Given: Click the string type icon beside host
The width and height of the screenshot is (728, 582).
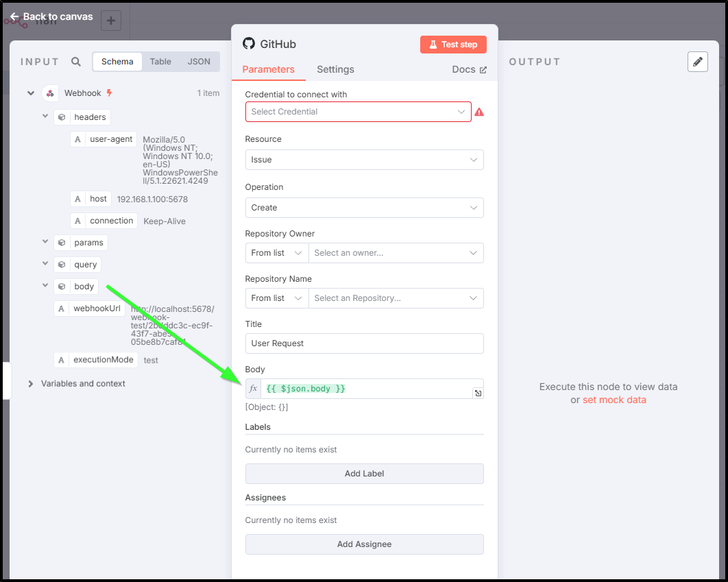Looking at the screenshot, I should 77,199.
